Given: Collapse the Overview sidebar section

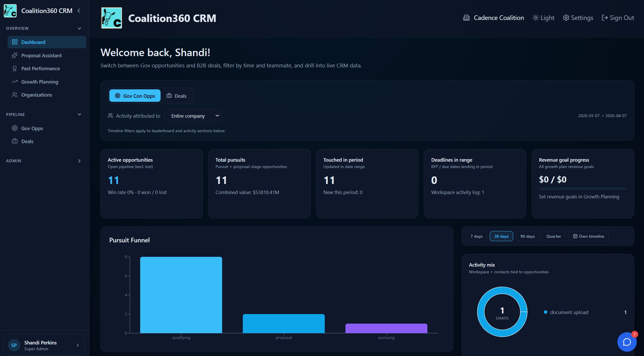Looking at the screenshot, I should (79, 28).
